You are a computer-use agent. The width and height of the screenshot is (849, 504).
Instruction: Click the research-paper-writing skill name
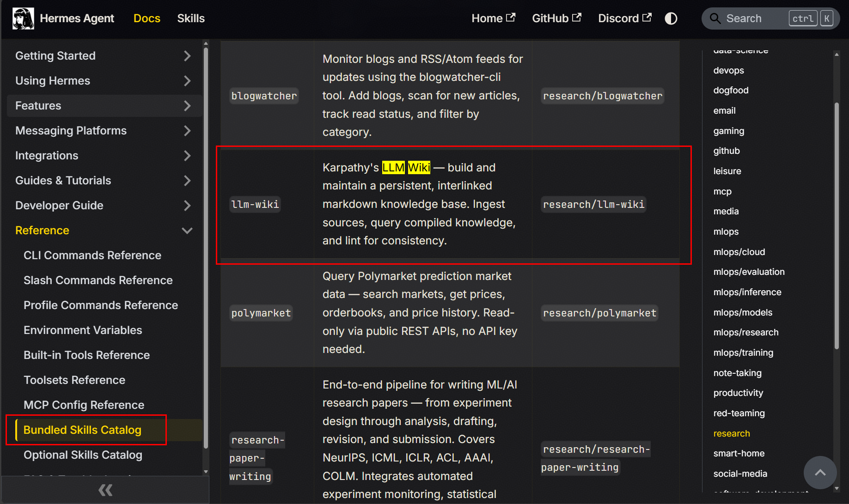point(257,458)
